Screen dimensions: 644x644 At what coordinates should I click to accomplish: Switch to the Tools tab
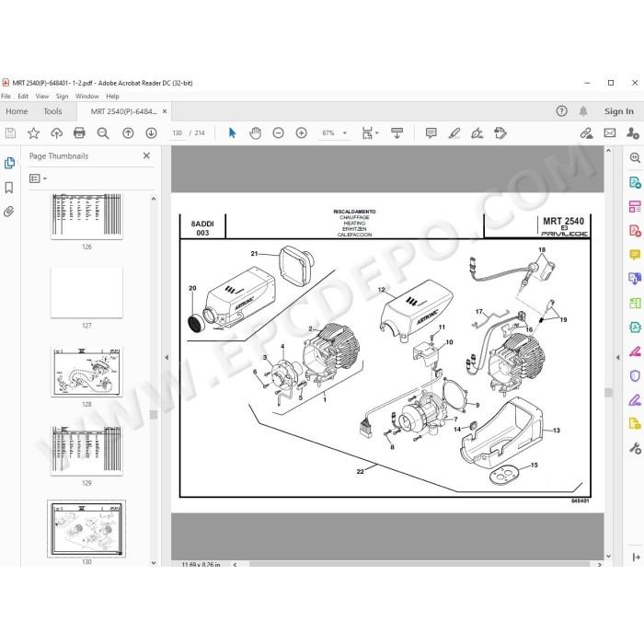coord(52,111)
